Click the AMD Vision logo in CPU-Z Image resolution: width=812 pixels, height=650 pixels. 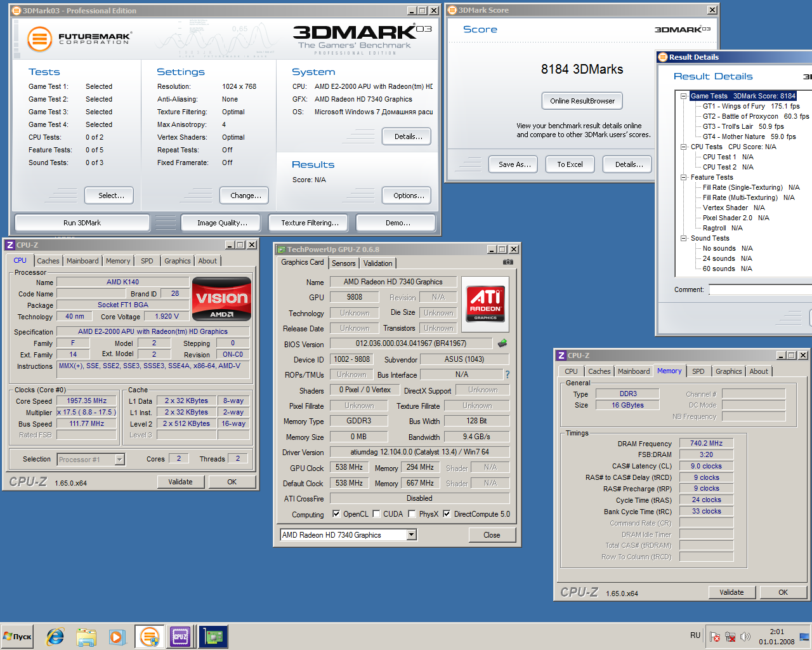pos(221,299)
